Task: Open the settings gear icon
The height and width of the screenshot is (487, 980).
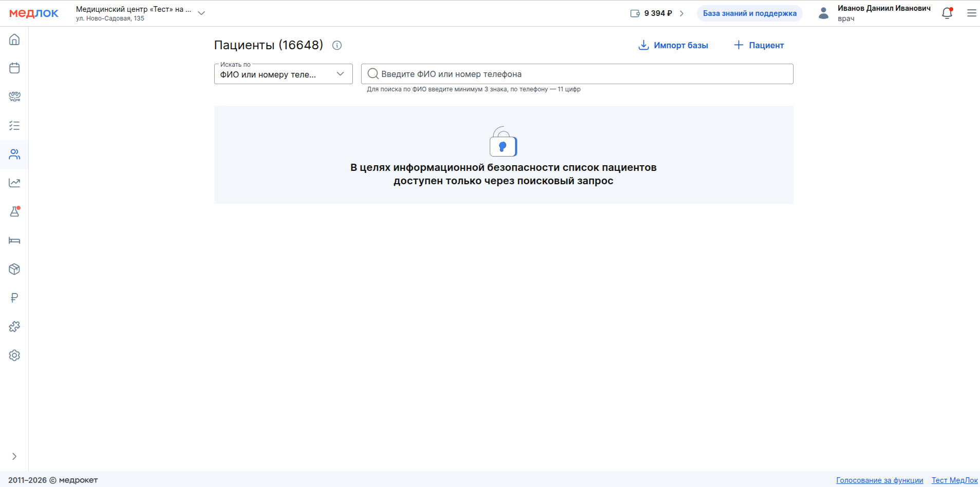Action: 14,356
